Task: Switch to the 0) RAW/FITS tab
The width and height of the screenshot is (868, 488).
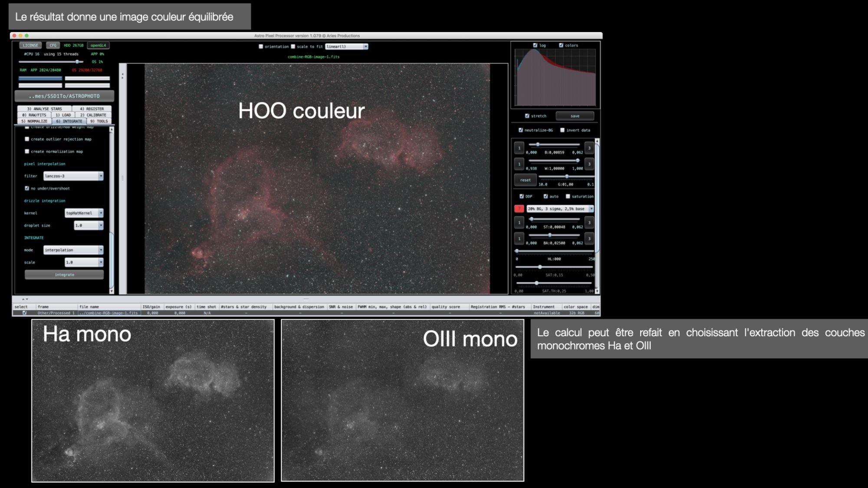Action: (34, 115)
